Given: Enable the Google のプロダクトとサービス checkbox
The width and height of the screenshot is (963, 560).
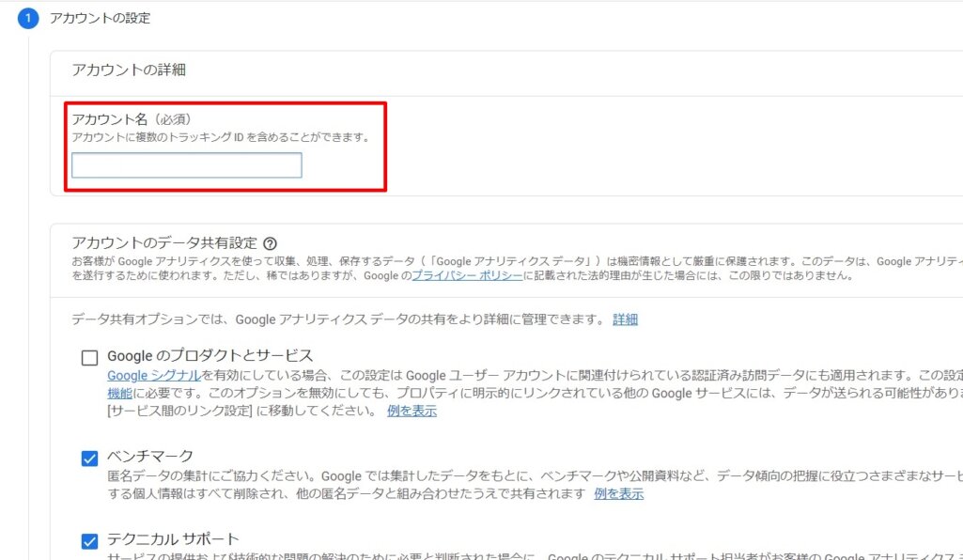Looking at the screenshot, I should coord(90,357).
